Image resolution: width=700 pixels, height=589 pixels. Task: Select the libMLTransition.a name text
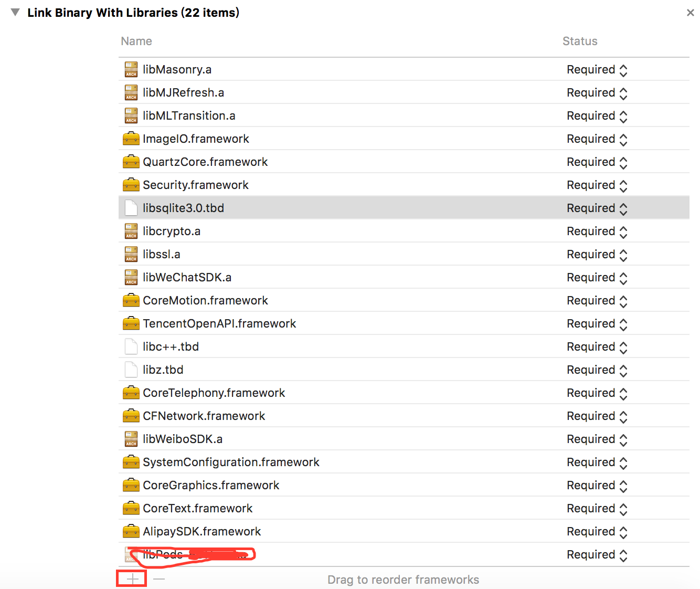189,115
